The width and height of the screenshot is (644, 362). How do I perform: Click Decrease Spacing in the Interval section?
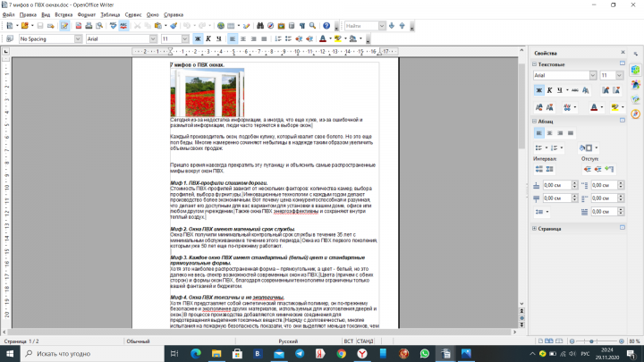point(549,169)
